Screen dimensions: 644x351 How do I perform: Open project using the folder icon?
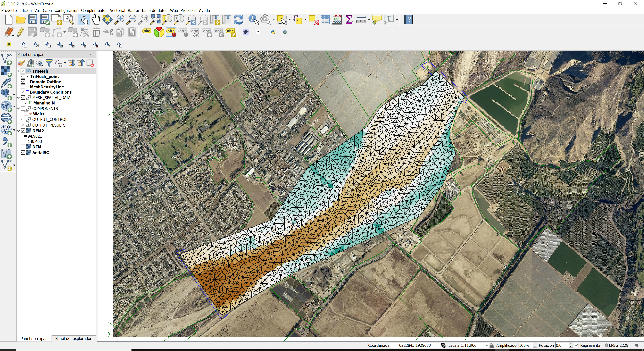pos(20,19)
